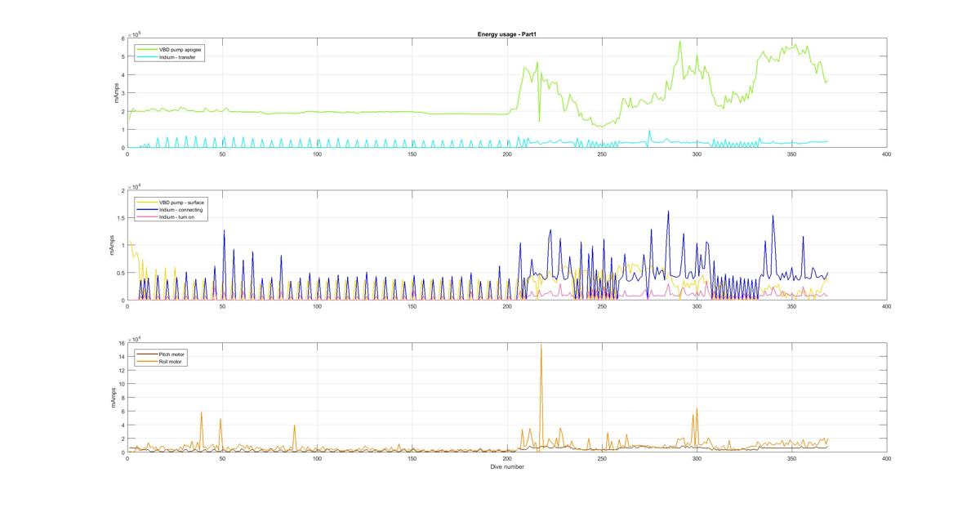
Task: Click x-axis tick '200' under the middle plot
Action: point(507,306)
